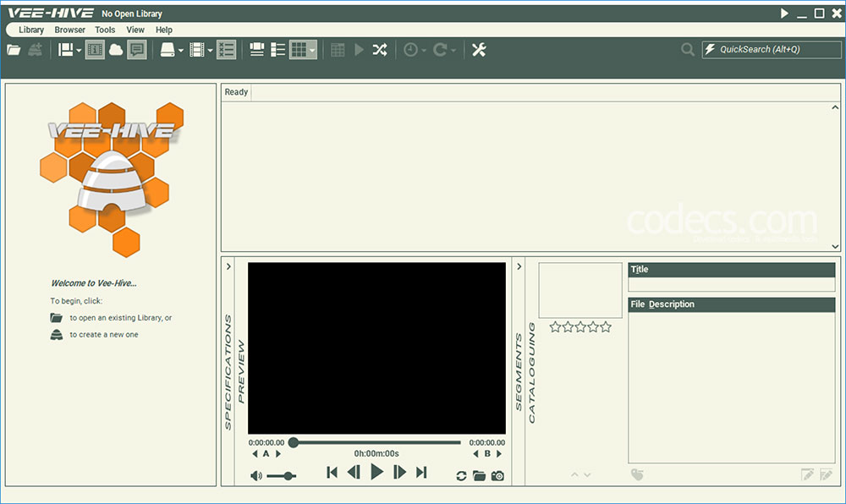This screenshot has height=504, width=846.
Task: Open the Tools menu
Action: tap(105, 30)
